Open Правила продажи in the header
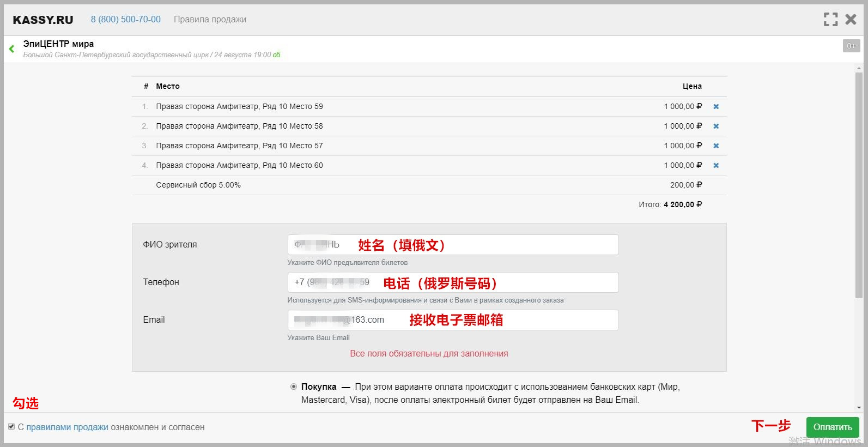This screenshot has height=447, width=868. [210, 20]
